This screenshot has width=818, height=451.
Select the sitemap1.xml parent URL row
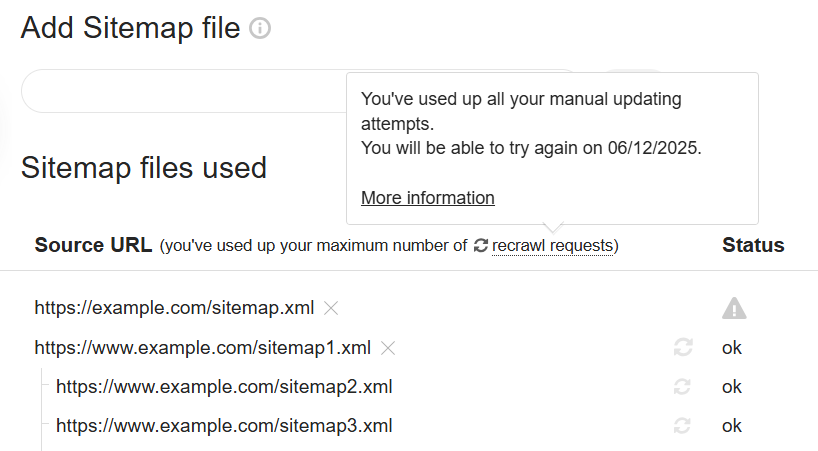[x=202, y=348]
